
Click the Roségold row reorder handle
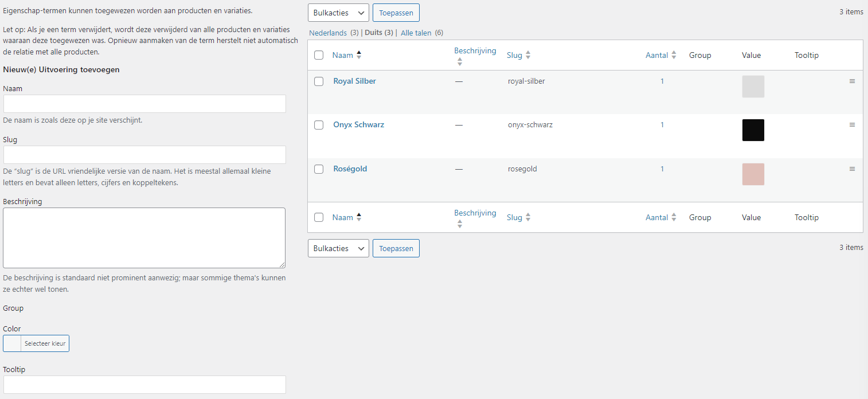tap(852, 169)
